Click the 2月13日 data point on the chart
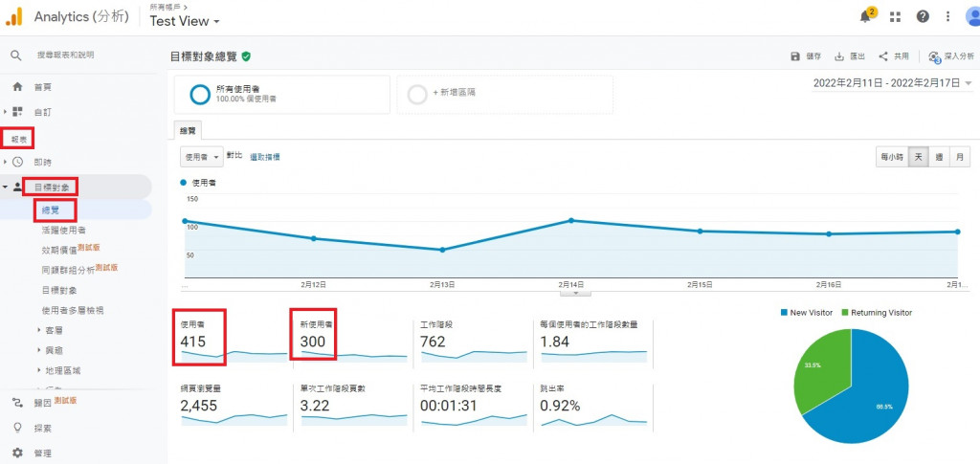 click(x=442, y=250)
